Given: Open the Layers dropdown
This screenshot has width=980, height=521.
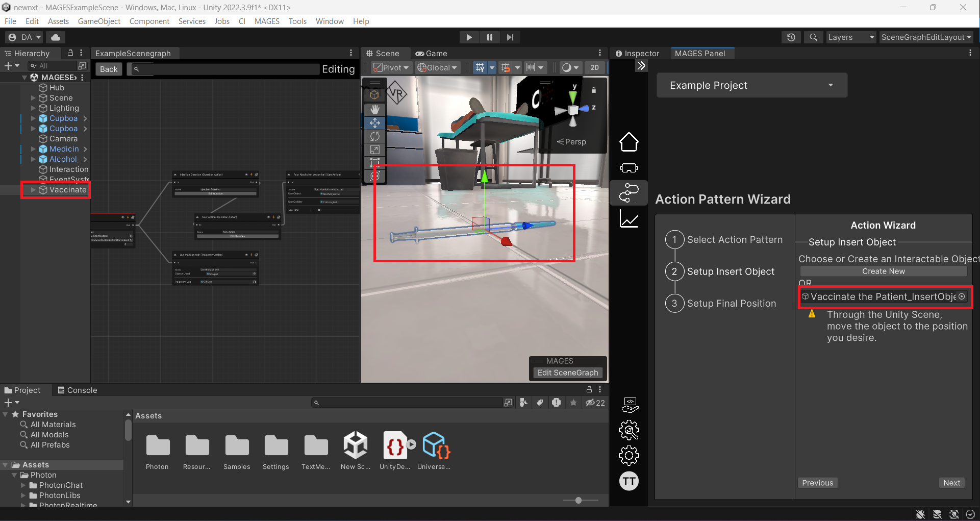Looking at the screenshot, I should point(851,37).
